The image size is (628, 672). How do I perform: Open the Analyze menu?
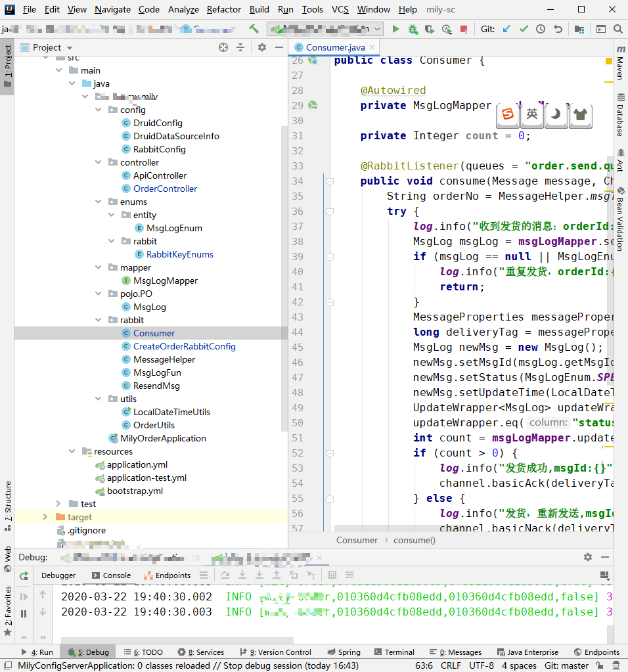click(x=183, y=9)
